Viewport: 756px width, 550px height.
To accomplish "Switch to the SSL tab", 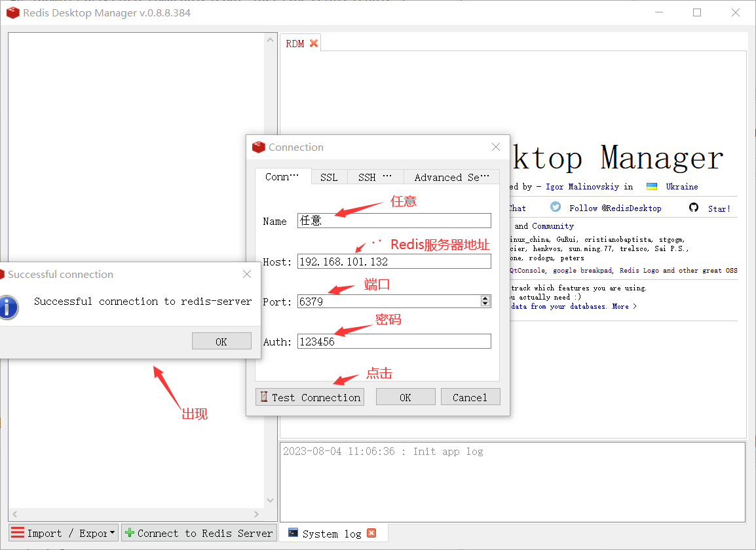I will (x=329, y=177).
